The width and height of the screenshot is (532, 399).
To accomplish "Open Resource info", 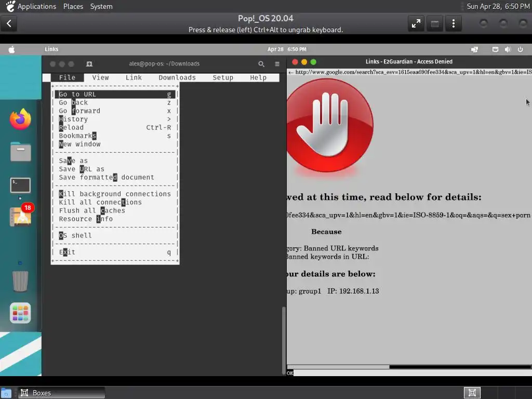I will [x=115, y=219].
